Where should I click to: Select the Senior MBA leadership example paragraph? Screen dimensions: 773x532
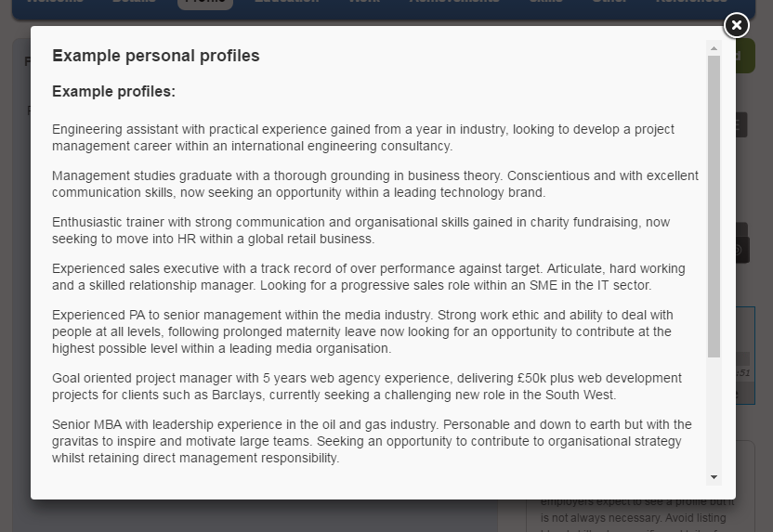(x=373, y=441)
